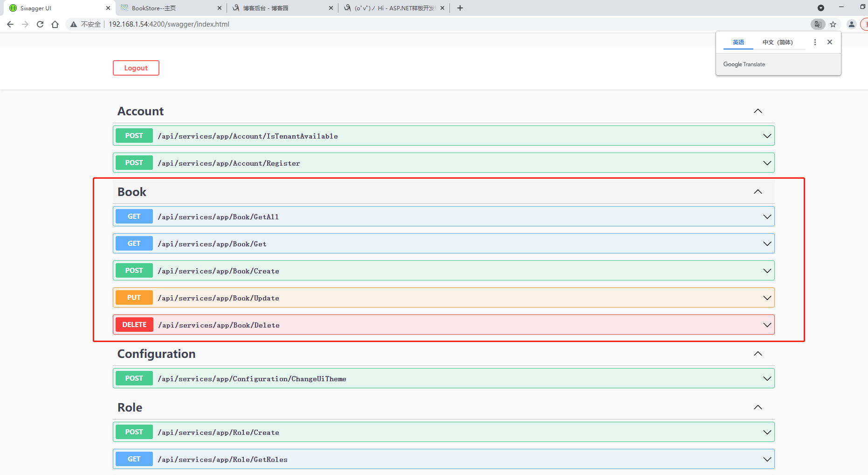Close the BookStore tab
868x475 pixels.
click(x=220, y=8)
